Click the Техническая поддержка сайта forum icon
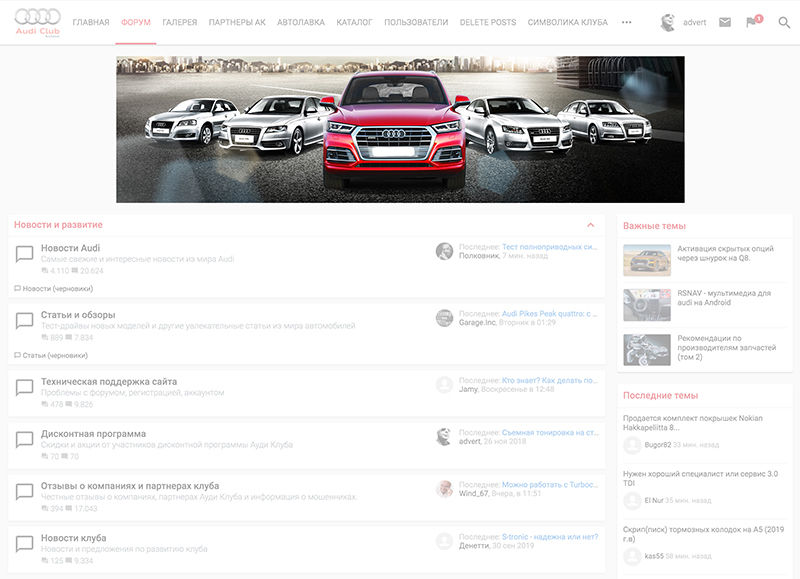The width and height of the screenshot is (800, 579). click(24, 387)
